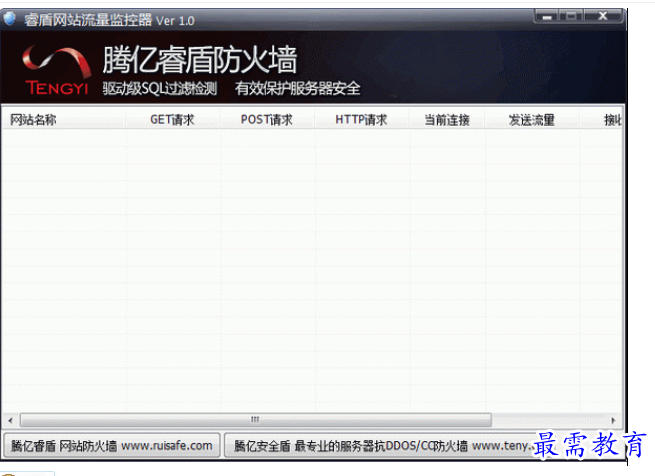The width and height of the screenshot is (655, 476).
Task: Sort by 当前连接 column header
Action: pyautogui.click(x=447, y=120)
